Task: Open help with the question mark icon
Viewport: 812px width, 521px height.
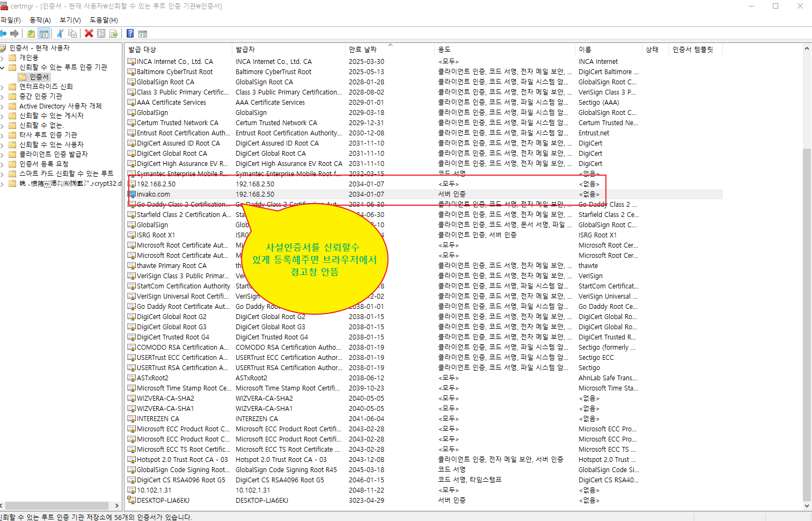Action: [x=130, y=33]
